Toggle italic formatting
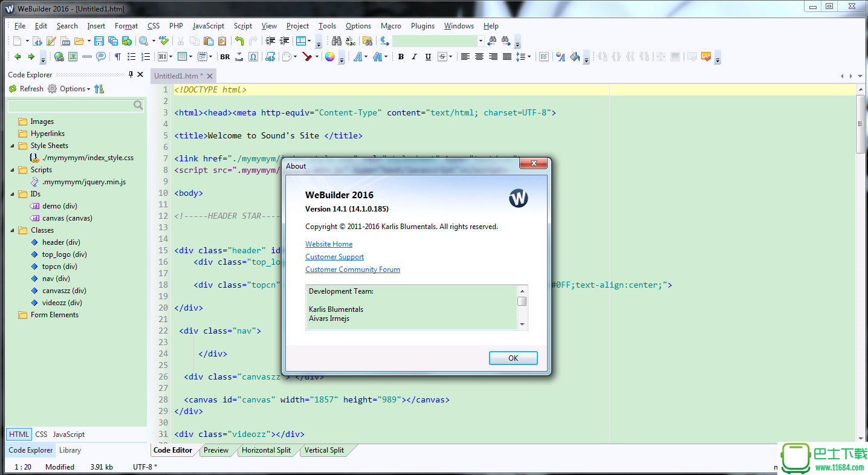The width and height of the screenshot is (868, 475). 414,57
